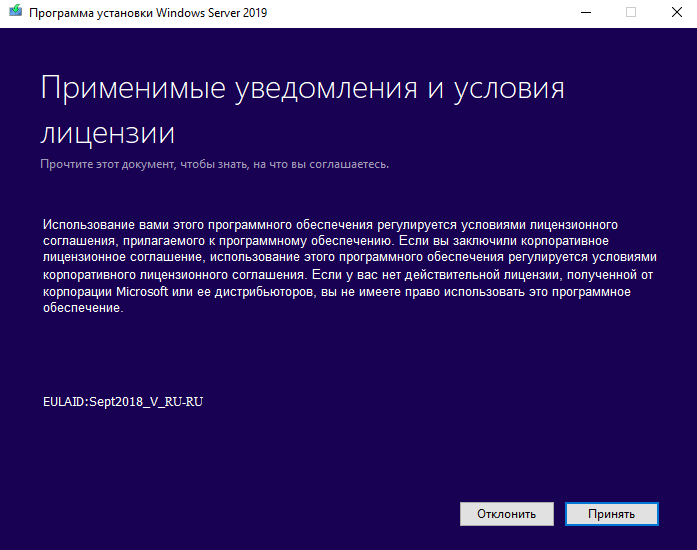Click the title text 'Программа установки Windows Server 2019'

pos(147,13)
